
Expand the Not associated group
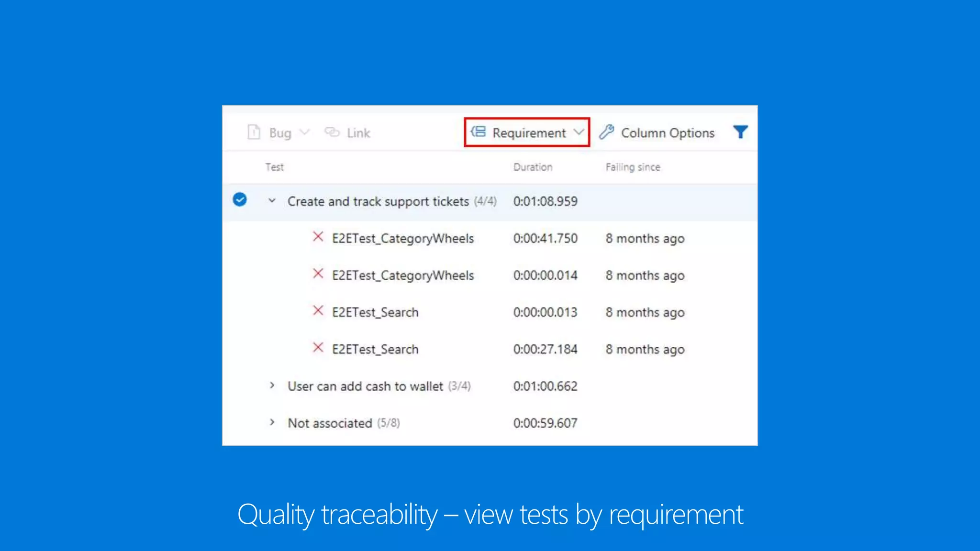pyautogui.click(x=272, y=422)
